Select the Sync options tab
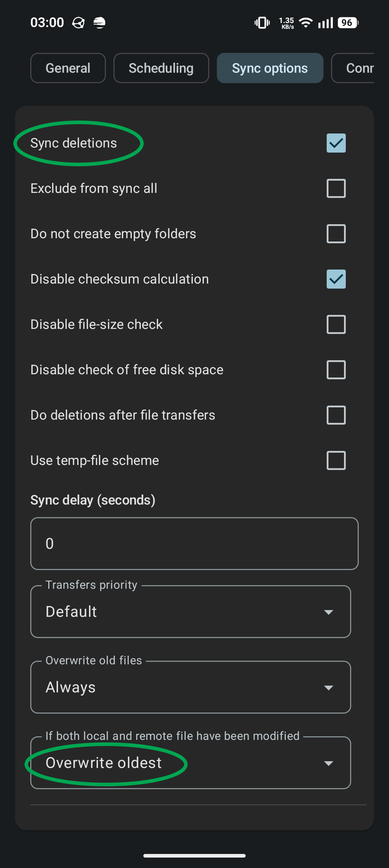Image resolution: width=389 pixels, height=868 pixels. 270,68
